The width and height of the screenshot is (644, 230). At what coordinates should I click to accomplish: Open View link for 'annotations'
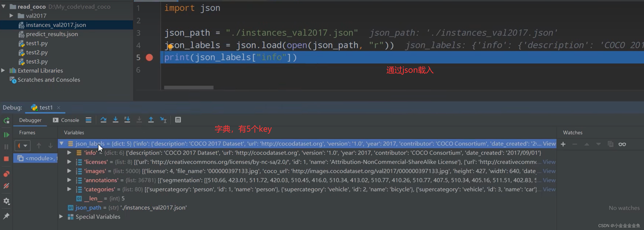pyautogui.click(x=549, y=180)
